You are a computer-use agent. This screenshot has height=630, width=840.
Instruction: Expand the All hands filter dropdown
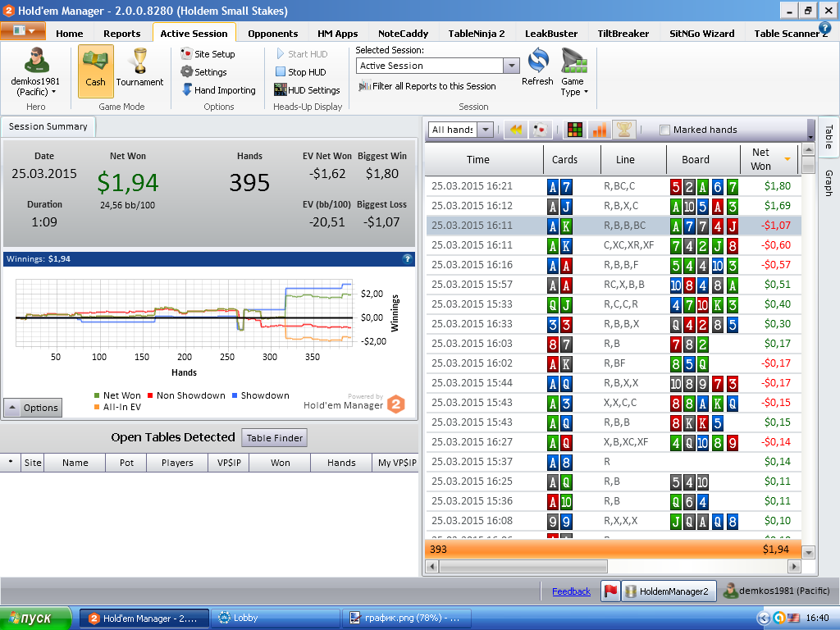click(x=485, y=130)
